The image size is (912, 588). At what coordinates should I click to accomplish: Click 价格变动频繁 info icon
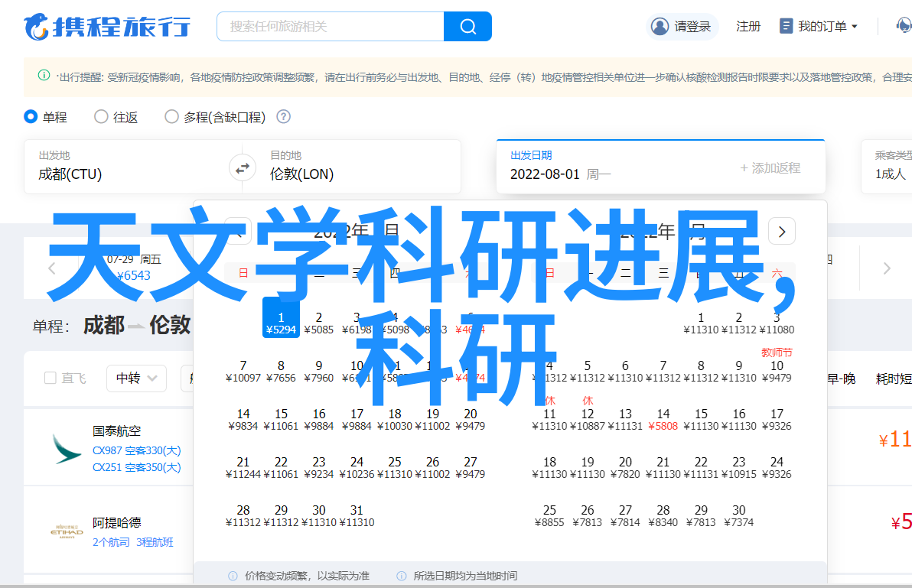click(233, 576)
